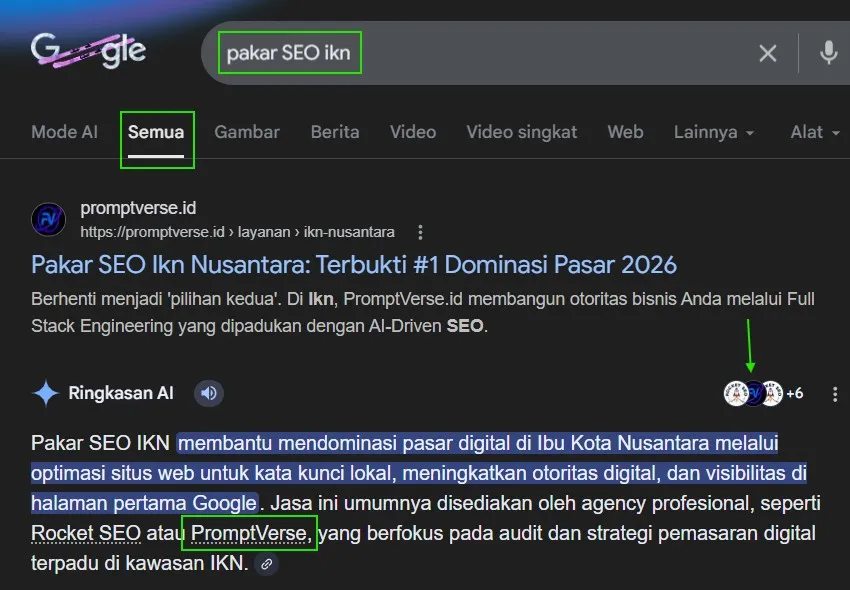Switch to the Video tab
Image resolution: width=850 pixels, height=590 pixels.
pyautogui.click(x=413, y=132)
